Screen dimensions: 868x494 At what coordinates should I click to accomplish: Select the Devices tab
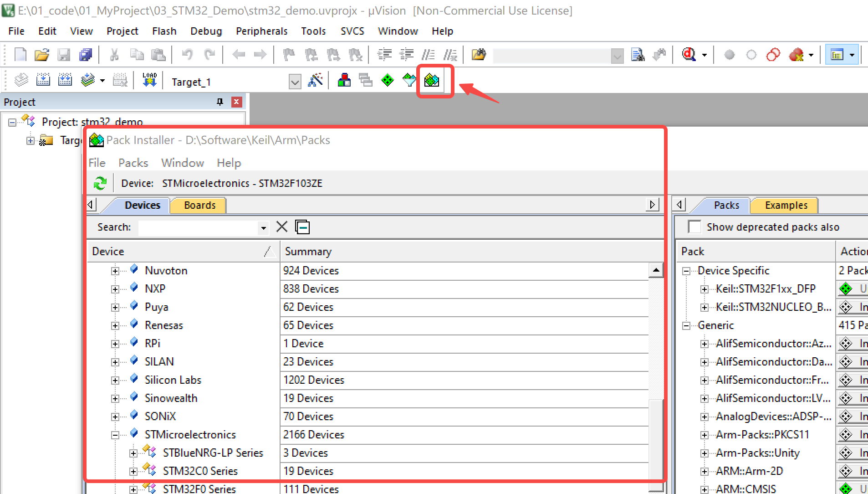tap(142, 205)
